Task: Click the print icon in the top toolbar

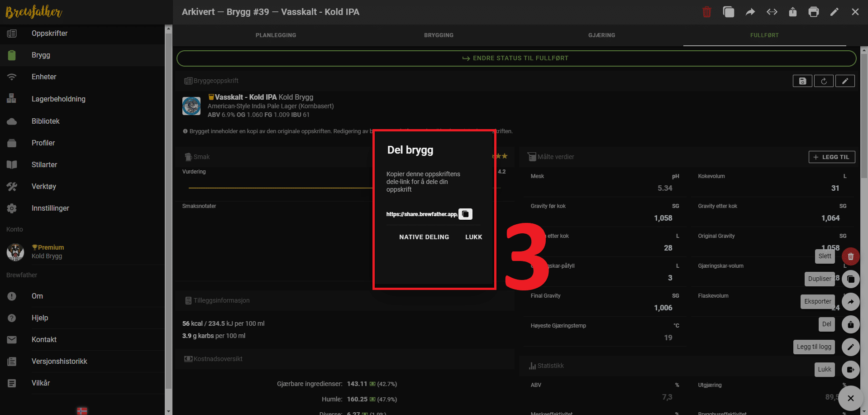Action: pos(813,12)
